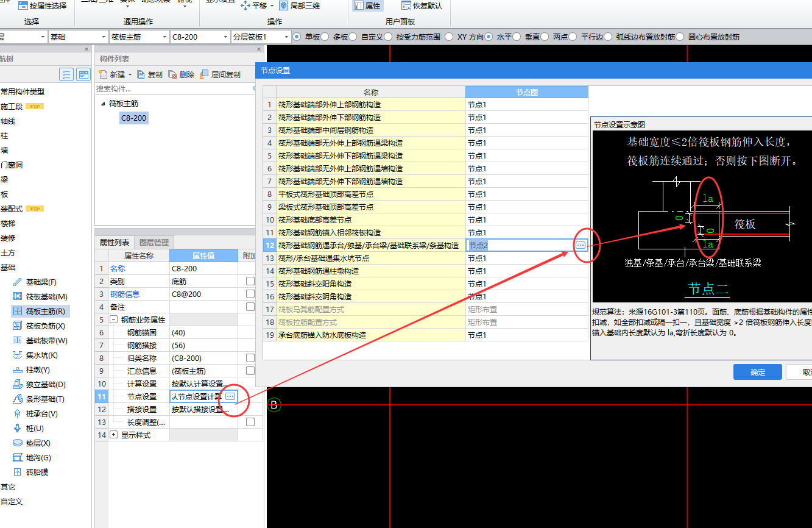The width and height of the screenshot is (812, 528).
Task: Select 自定义 radio option
Action: [352, 37]
